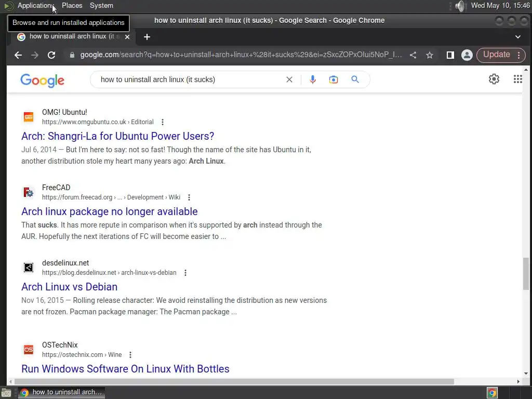532x399 pixels.
Task: View site information padlock icon
Action: 72,55
